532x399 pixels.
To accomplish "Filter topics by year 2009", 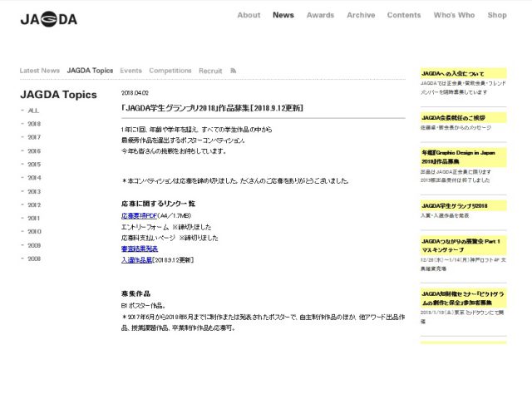I will coord(34,245).
